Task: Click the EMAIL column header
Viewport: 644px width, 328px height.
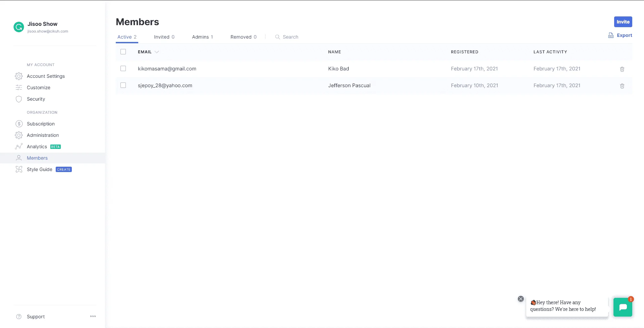Action: click(145, 52)
